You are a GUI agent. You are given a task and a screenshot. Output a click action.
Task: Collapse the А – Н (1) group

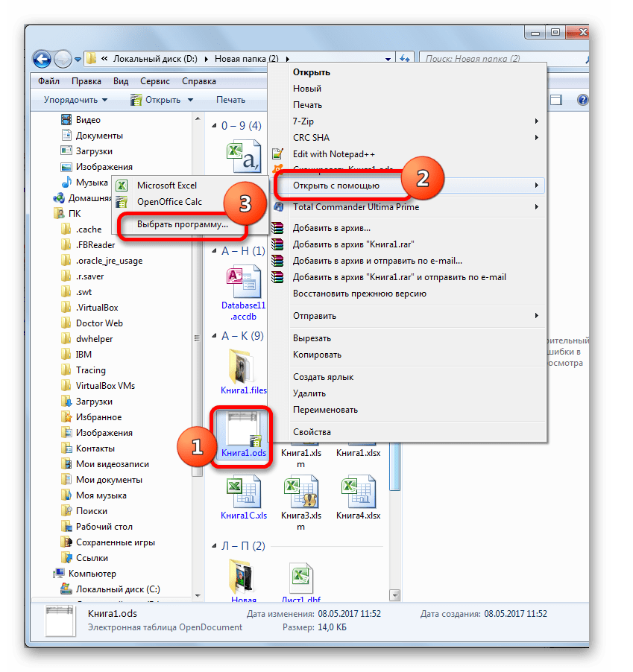coord(214,251)
